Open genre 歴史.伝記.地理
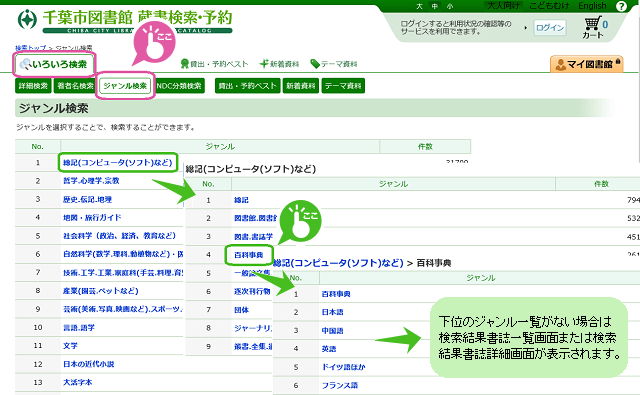 [x=87, y=199]
